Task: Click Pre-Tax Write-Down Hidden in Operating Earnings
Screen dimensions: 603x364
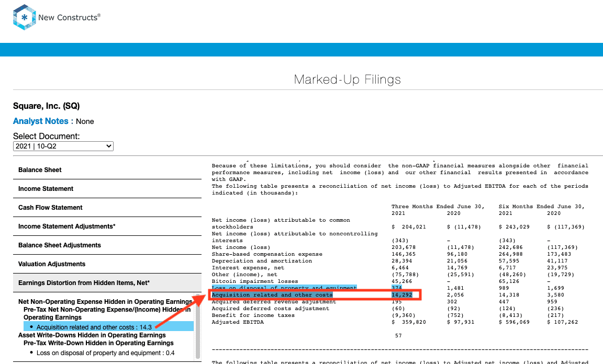Action: pyautogui.click(x=98, y=343)
